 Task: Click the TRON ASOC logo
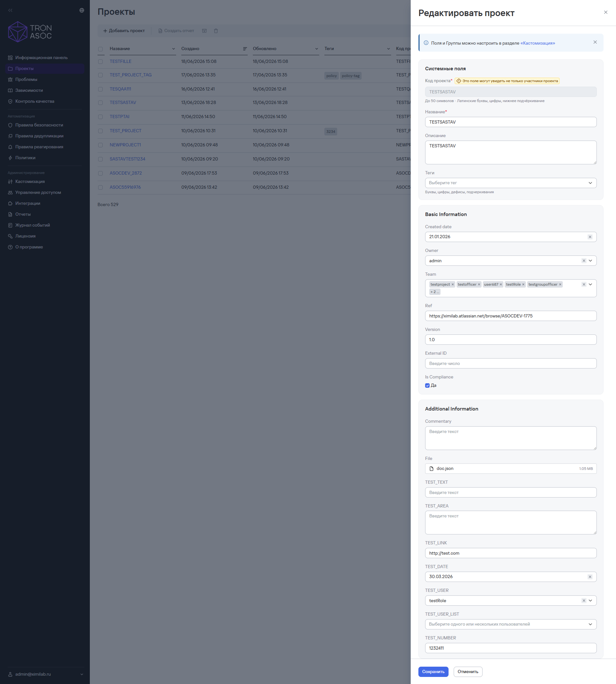coord(30,32)
